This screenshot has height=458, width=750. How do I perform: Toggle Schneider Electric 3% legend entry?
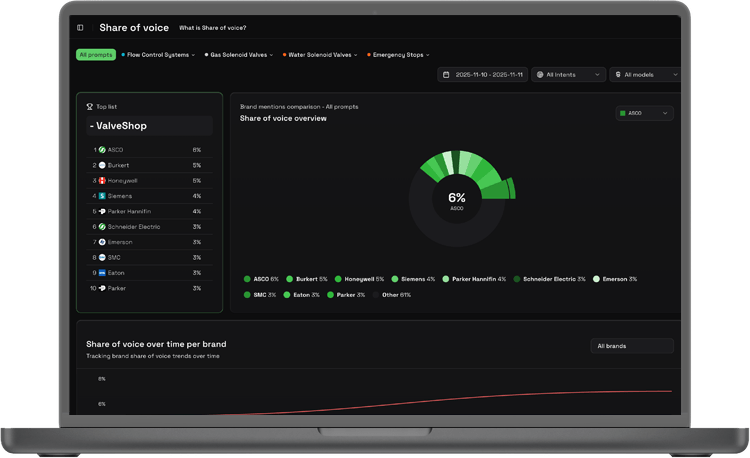point(550,279)
